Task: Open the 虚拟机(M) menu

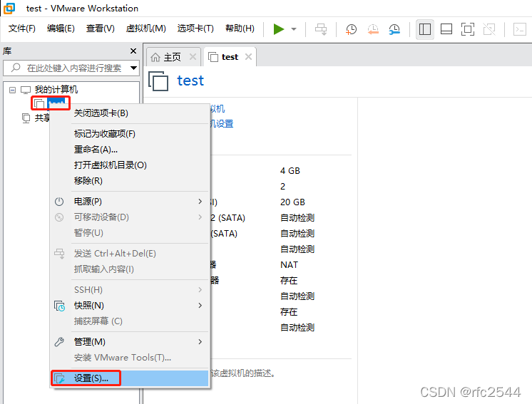Action: coord(146,29)
